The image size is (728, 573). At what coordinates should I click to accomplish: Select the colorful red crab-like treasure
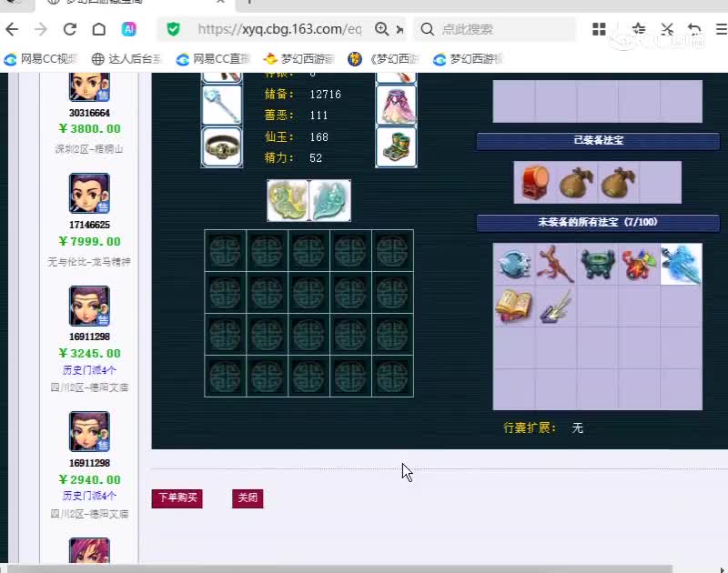(x=640, y=264)
